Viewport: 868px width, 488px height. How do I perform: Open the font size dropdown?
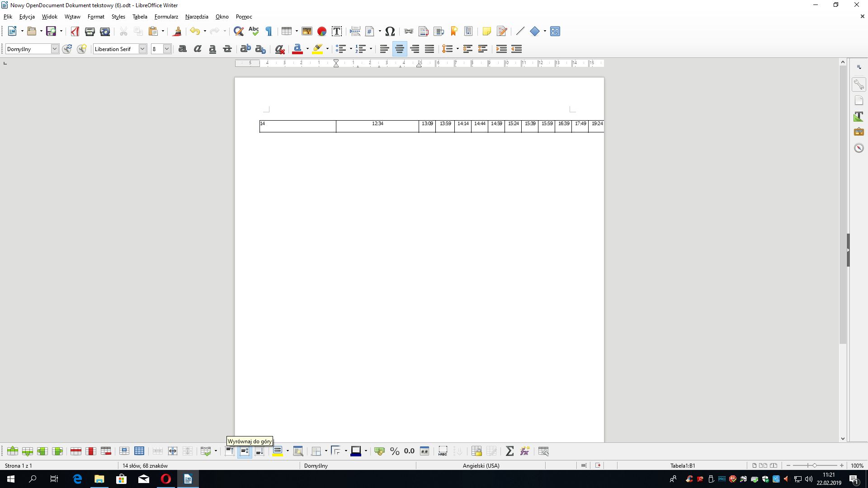(x=167, y=49)
